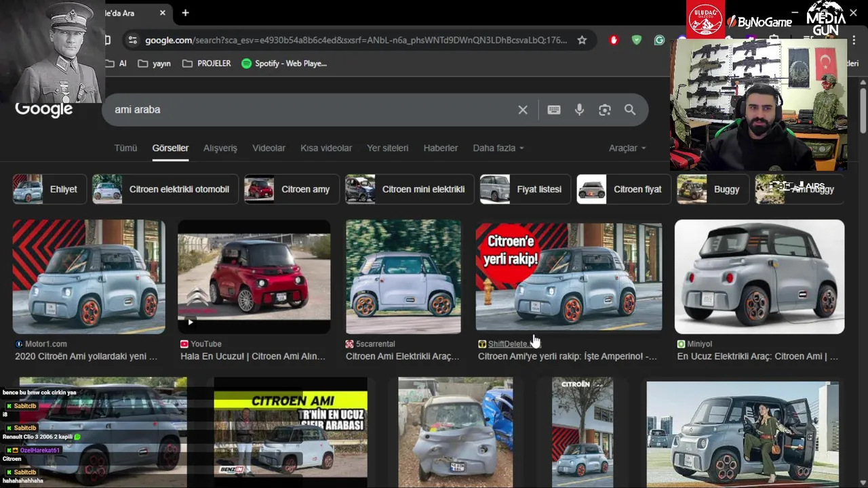The height and width of the screenshot is (488, 868).
Task: Open the ShiftDelete source link
Action: click(509, 344)
